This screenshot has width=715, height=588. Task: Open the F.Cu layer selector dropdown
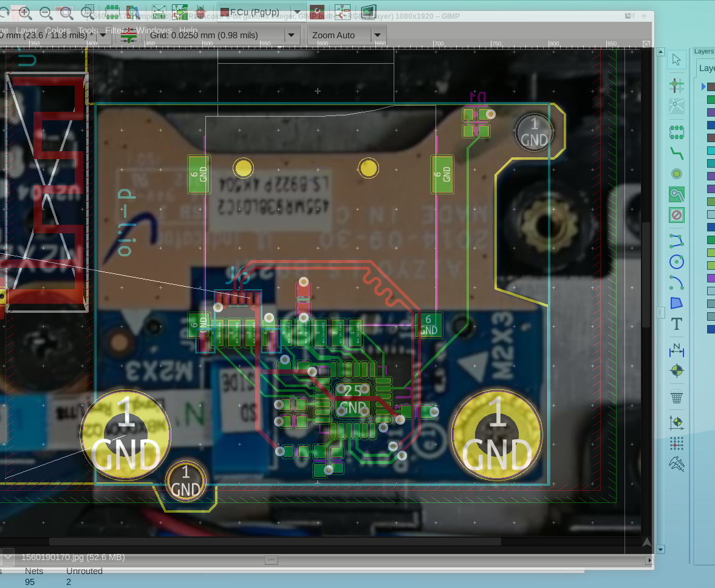pos(261,12)
